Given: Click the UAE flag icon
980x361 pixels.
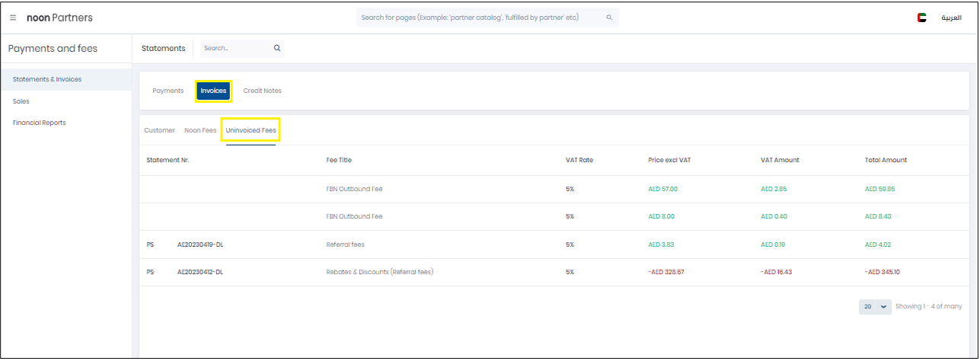Looking at the screenshot, I should tap(921, 18).
